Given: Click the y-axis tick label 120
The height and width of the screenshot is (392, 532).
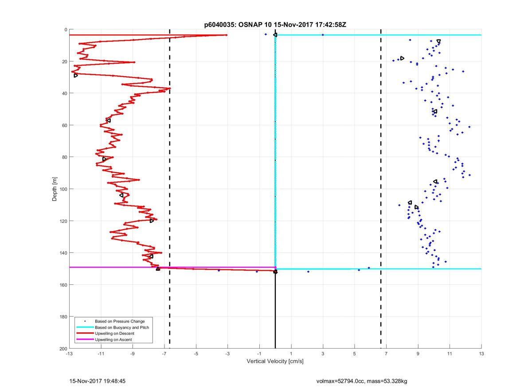Looking at the screenshot, I should coord(63,221).
